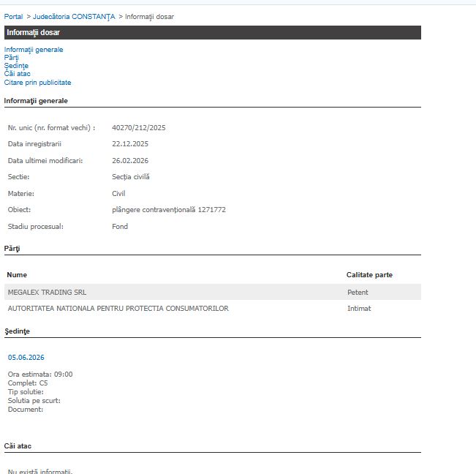Click the Părți navigation link
The width and height of the screenshot is (476, 474).
[12, 58]
